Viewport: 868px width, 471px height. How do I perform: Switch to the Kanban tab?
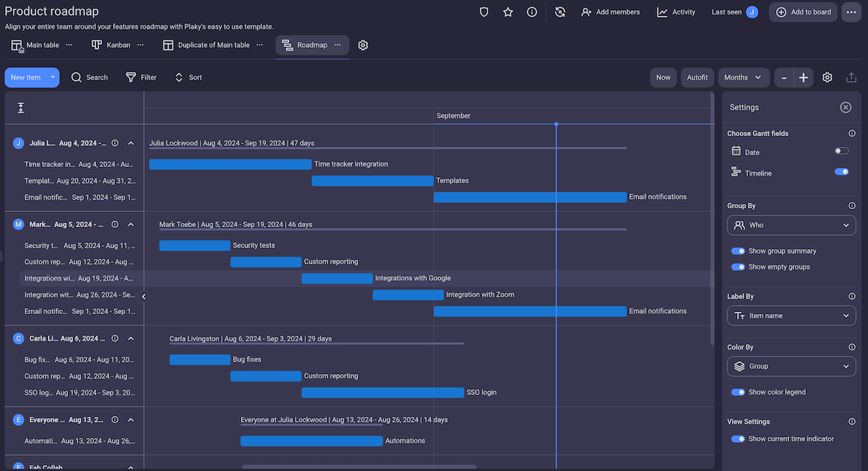click(111, 45)
